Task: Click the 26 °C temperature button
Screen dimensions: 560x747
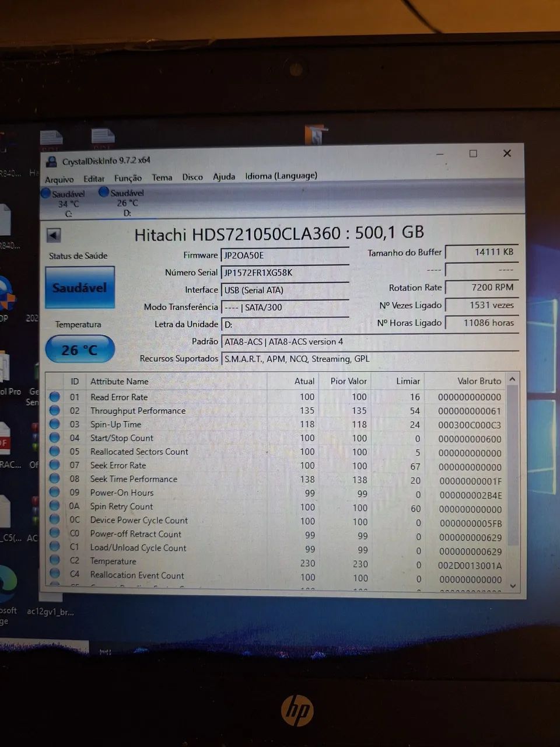Action: pyautogui.click(x=80, y=350)
